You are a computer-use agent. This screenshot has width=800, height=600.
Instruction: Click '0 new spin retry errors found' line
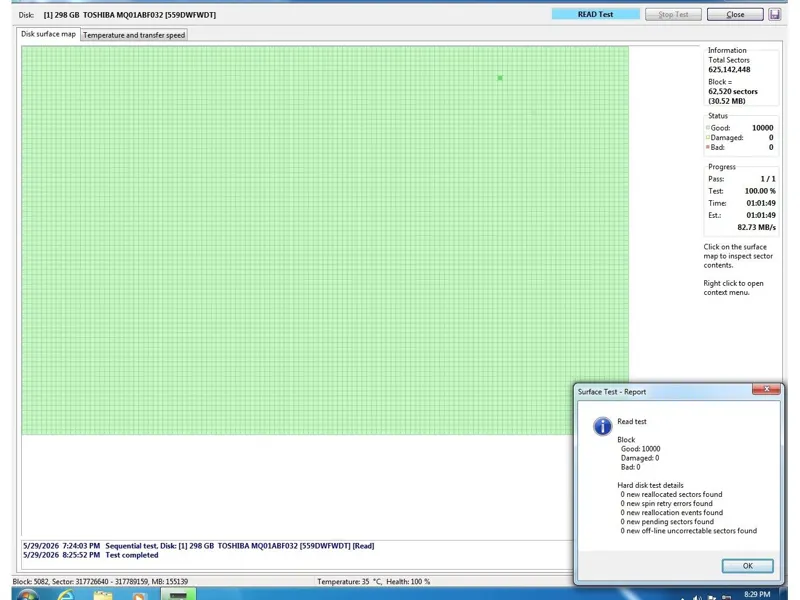click(x=666, y=504)
